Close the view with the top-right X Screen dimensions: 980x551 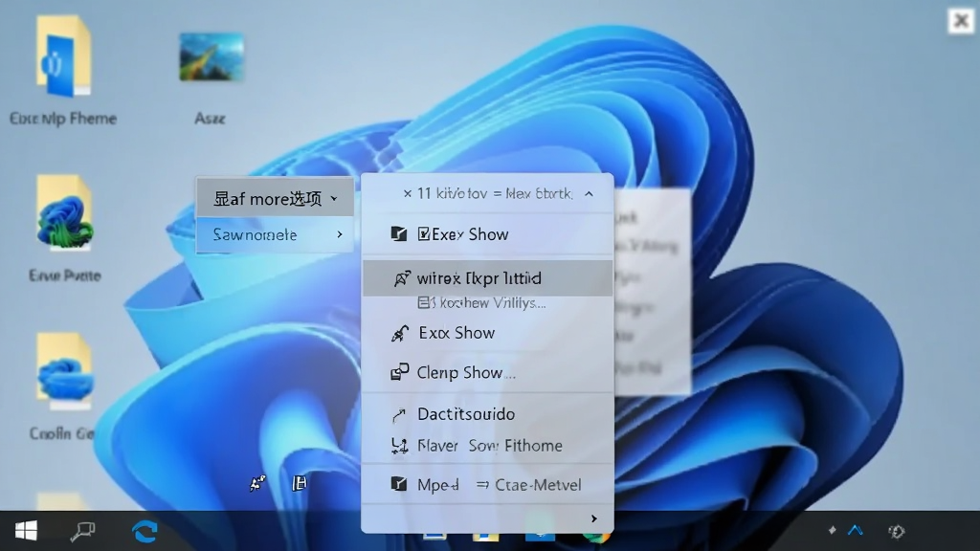961,21
